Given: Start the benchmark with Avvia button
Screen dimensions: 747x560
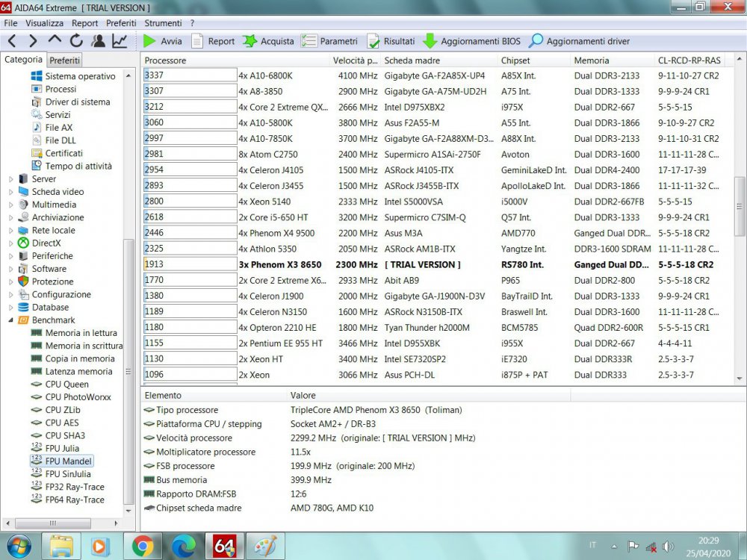Looking at the screenshot, I should (162, 41).
